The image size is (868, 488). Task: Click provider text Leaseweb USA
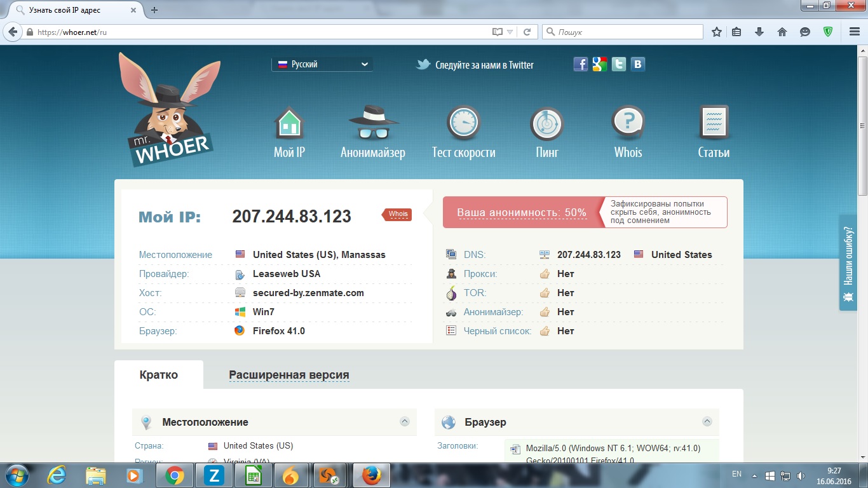[x=287, y=274]
